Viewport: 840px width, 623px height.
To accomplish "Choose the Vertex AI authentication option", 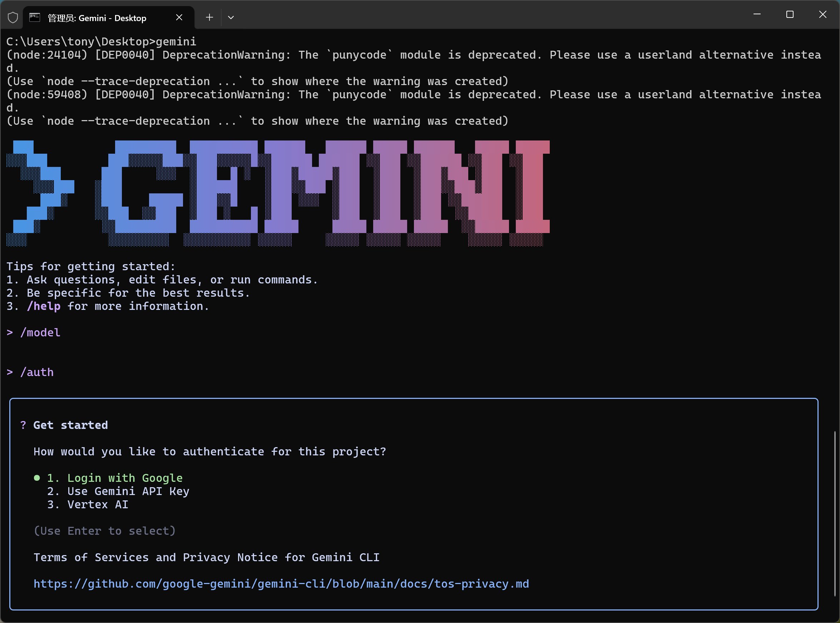I will click(97, 504).
